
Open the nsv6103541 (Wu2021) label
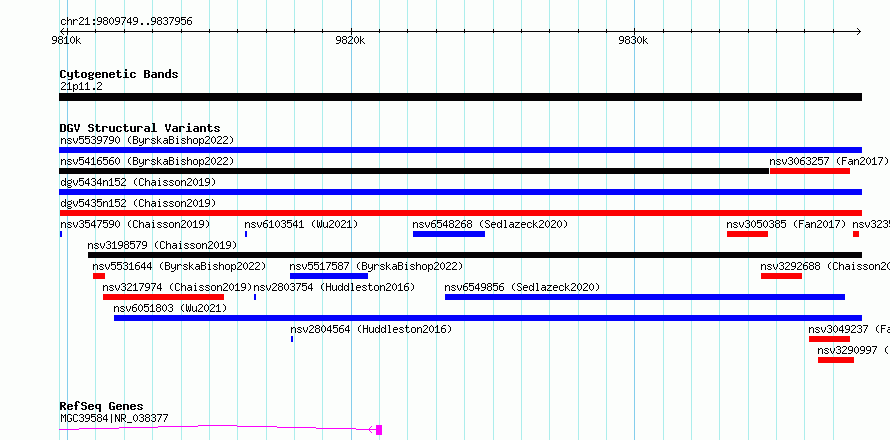pyautogui.click(x=301, y=224)
